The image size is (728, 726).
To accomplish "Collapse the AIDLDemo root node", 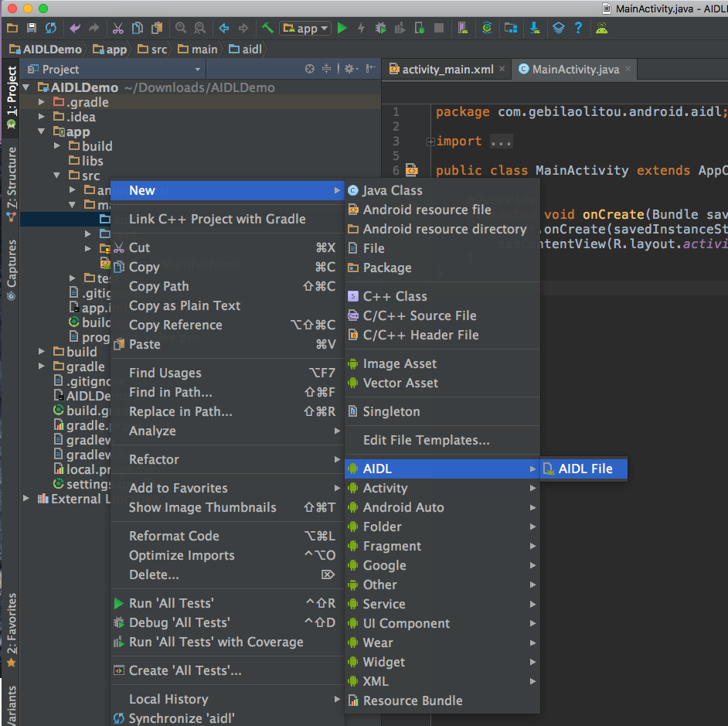I will [26, 87].
